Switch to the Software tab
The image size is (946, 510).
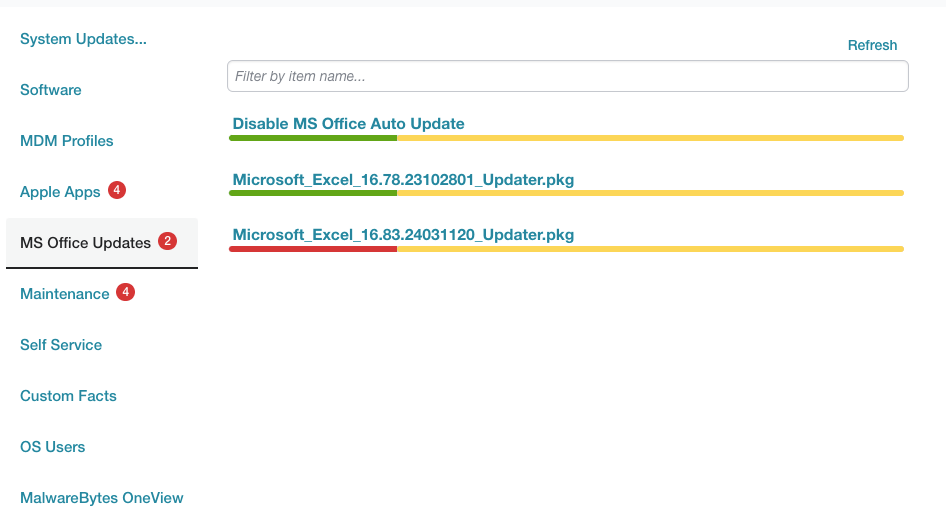(x=51, y=90)
